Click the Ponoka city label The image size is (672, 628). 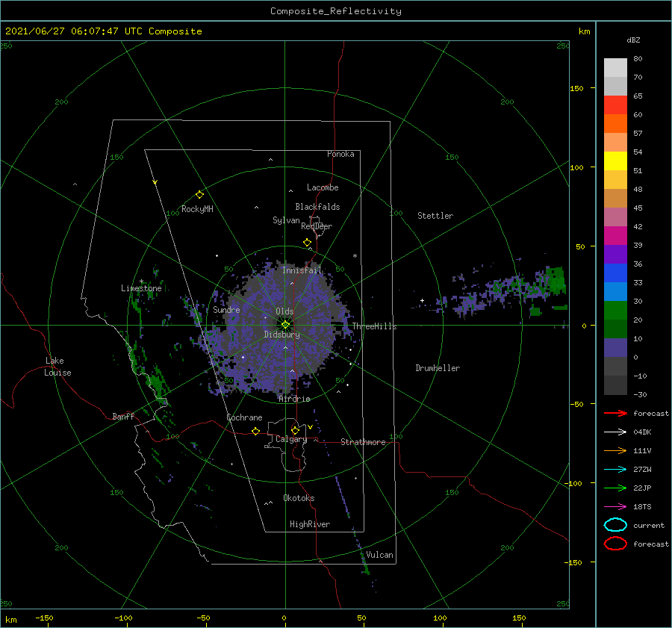tap(340, 154)
